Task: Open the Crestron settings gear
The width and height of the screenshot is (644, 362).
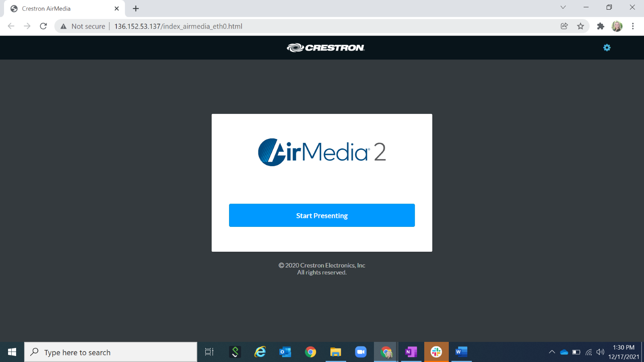Action: (x=607, y=47)
